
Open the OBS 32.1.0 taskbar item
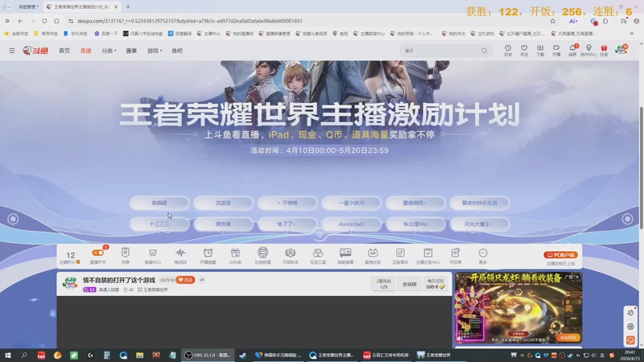[x=208, y=355]
